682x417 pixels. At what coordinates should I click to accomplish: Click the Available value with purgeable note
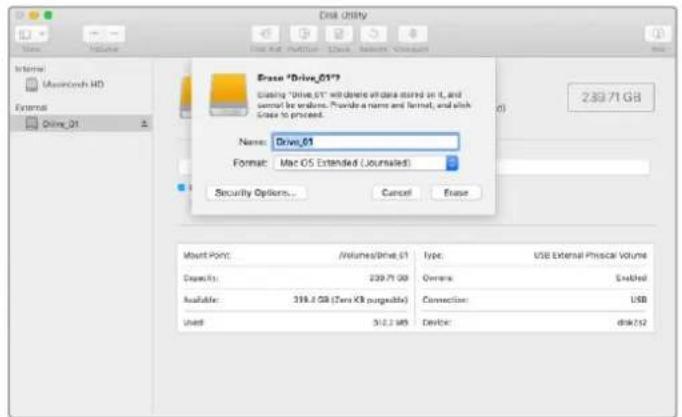tap(351, 300)
